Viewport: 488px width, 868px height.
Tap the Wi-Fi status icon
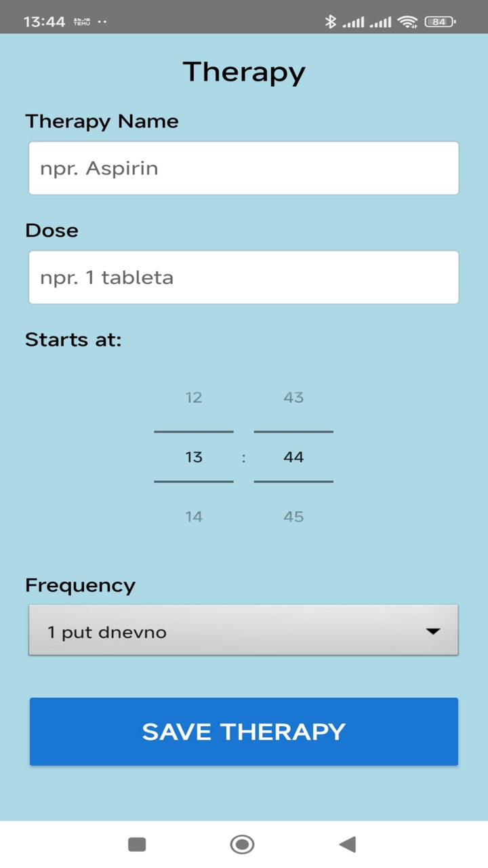click(x=407, y=22)
